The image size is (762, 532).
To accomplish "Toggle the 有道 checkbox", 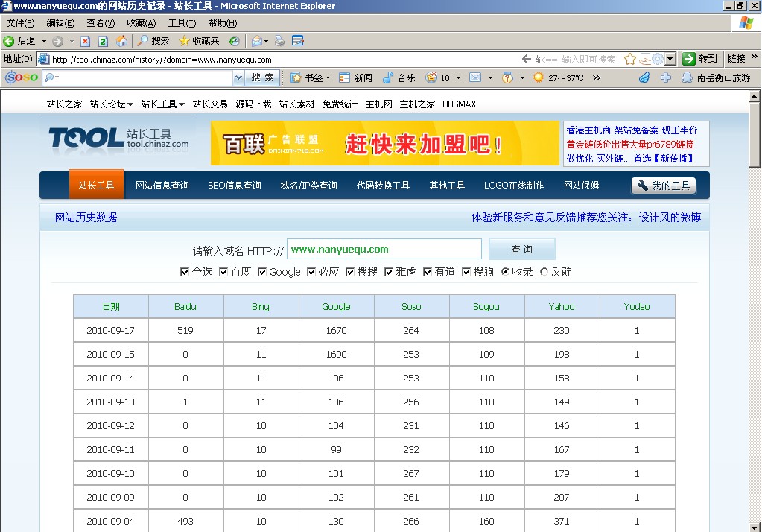I will click(x=427, y=272).
